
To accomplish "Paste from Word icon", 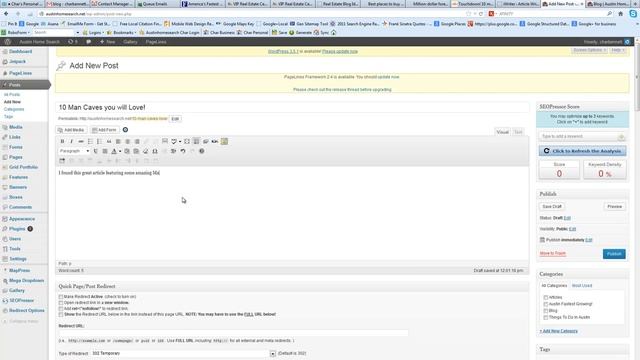I will click(x=136, y=151).
